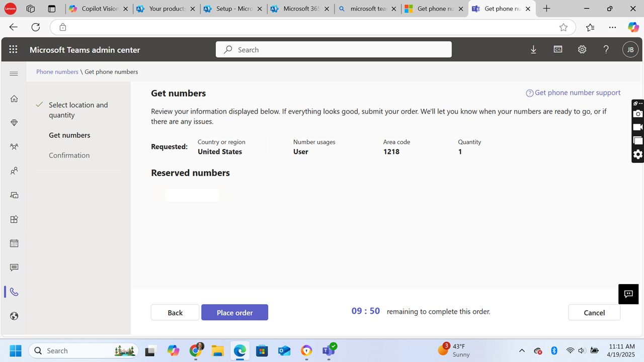Open the app launcher waffle icon
The image size is (644, 362).
14,49
